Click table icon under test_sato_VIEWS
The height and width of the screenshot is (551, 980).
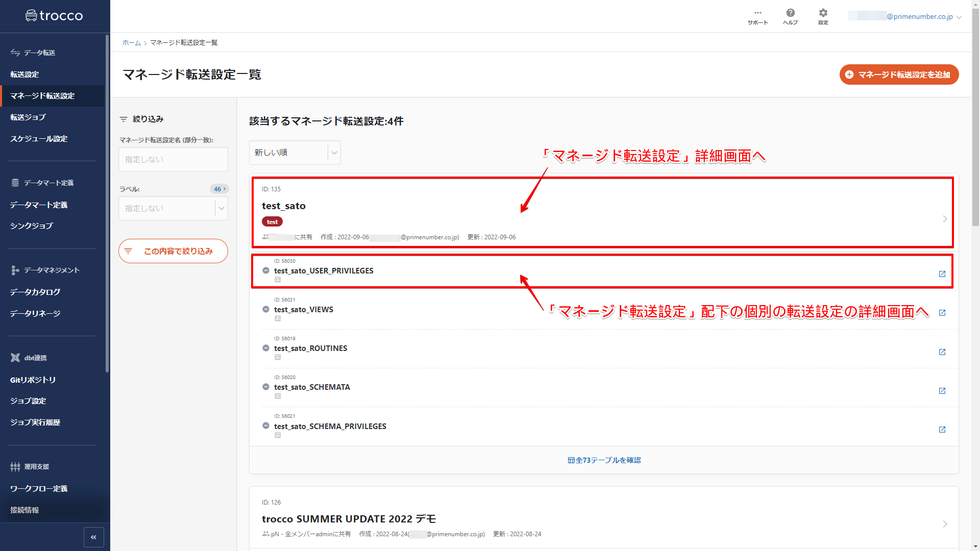pyautogui.click(x=278, y=318)
